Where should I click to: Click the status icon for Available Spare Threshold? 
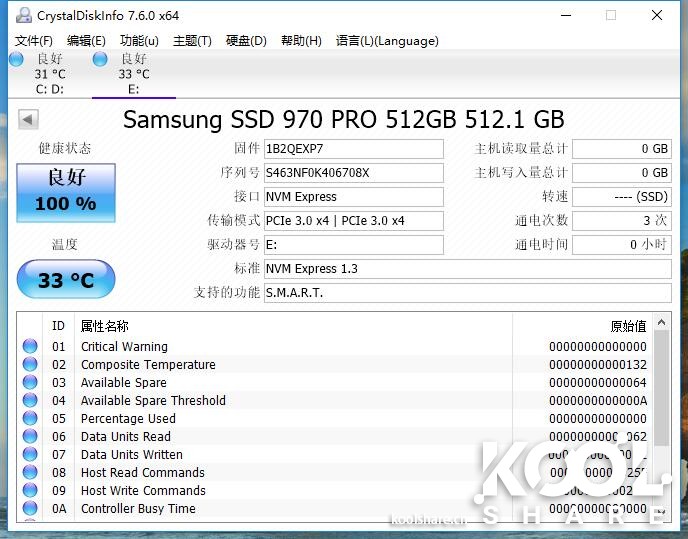[30, 400]
